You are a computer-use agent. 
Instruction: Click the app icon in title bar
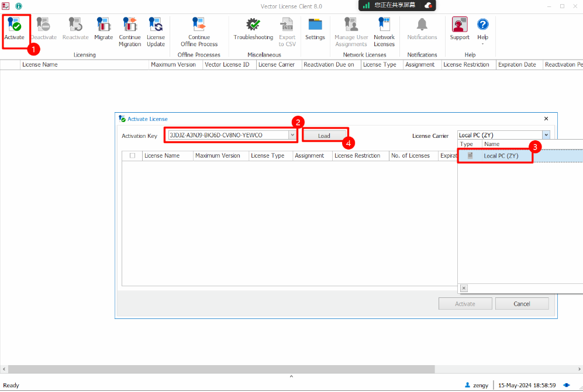point(6,6)
